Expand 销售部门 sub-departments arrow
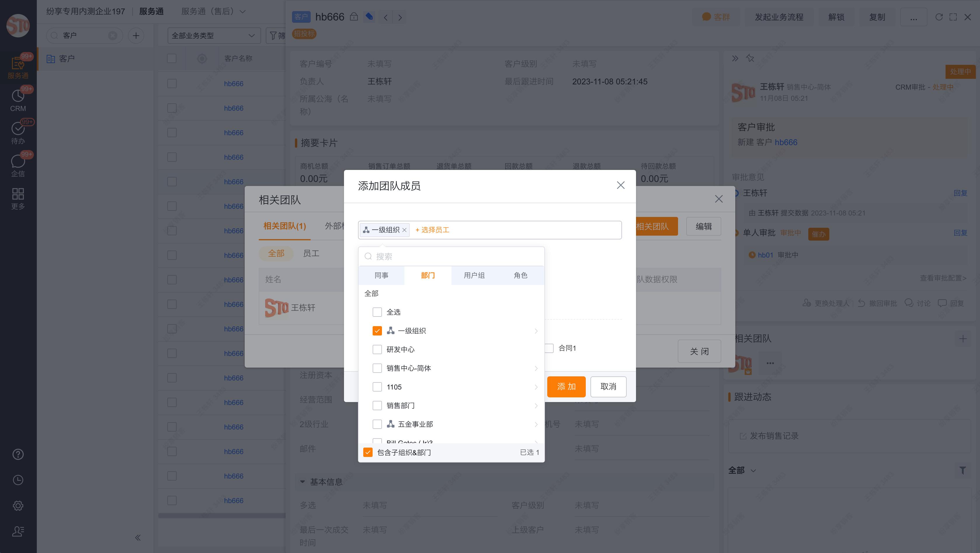 pyautogui.click(x=536, y=406)
